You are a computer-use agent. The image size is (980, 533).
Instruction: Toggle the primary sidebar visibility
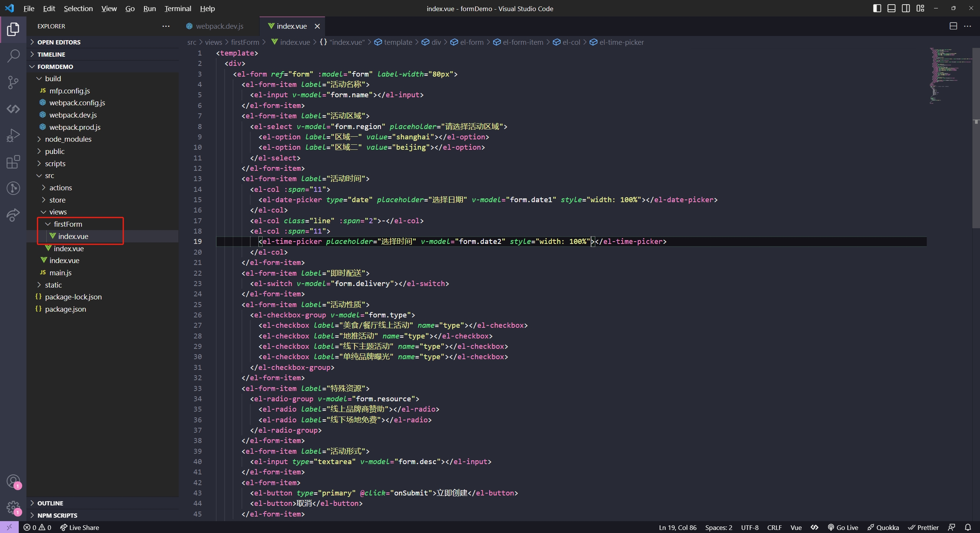pos(876,8)
